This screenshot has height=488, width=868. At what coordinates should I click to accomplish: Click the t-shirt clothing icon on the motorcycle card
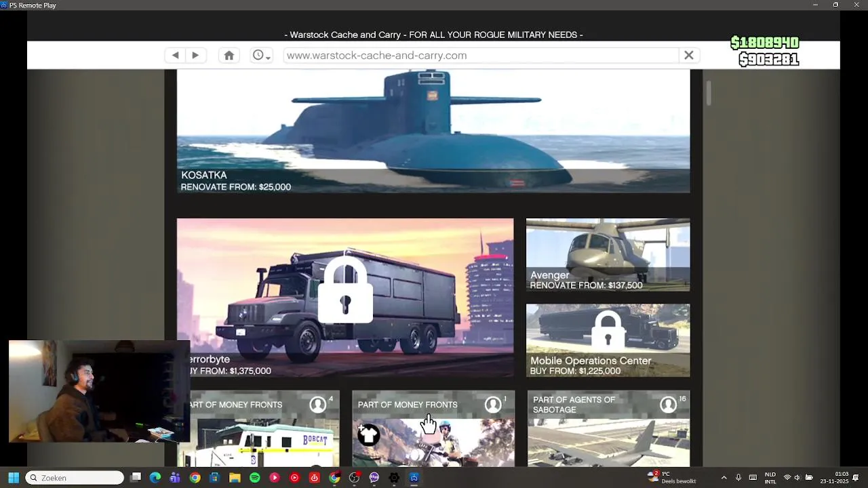tap(368, 435)
